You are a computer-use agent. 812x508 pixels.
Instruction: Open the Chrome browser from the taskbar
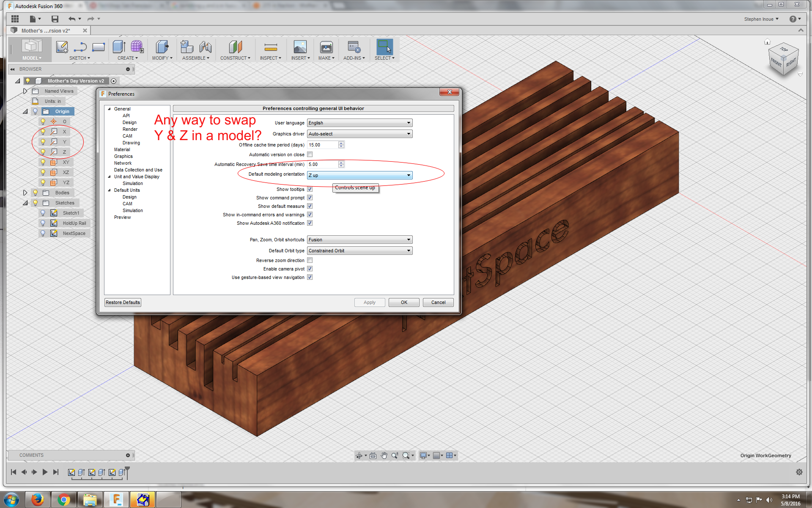(64, 499)
